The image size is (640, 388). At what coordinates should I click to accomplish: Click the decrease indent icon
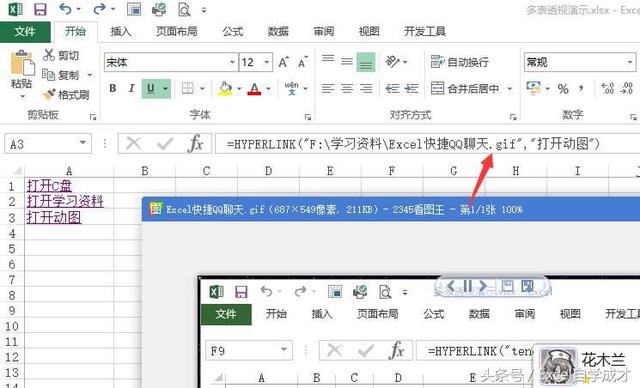[x=393, y=88]
